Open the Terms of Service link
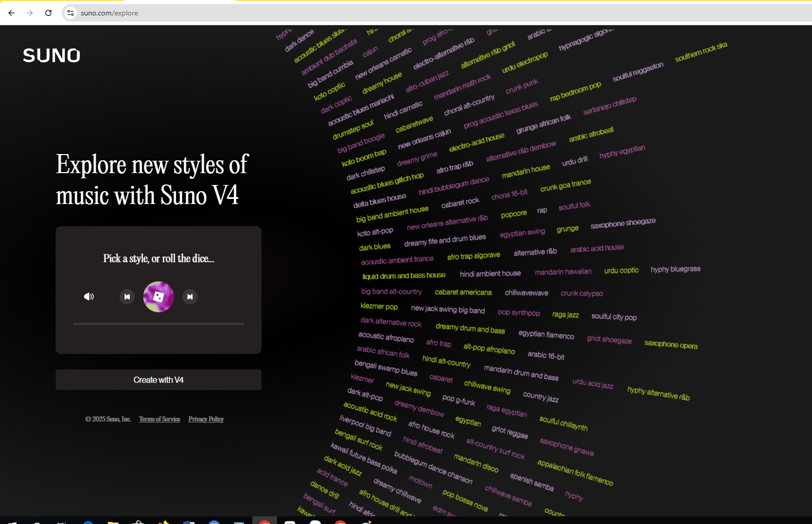Image resolution: width=812 pixels, height=524 pixels. point(160,419)
